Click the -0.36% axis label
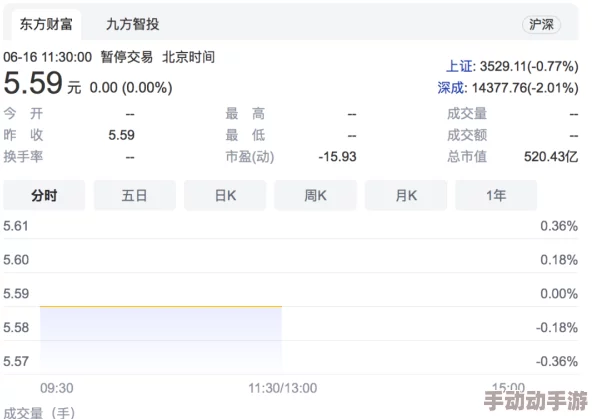 tap(556, 361)
